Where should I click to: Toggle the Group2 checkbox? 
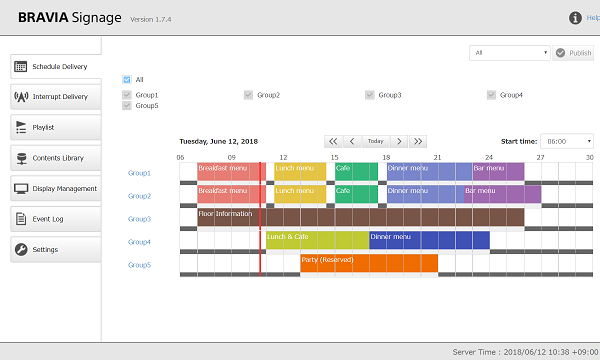(248, 95)
